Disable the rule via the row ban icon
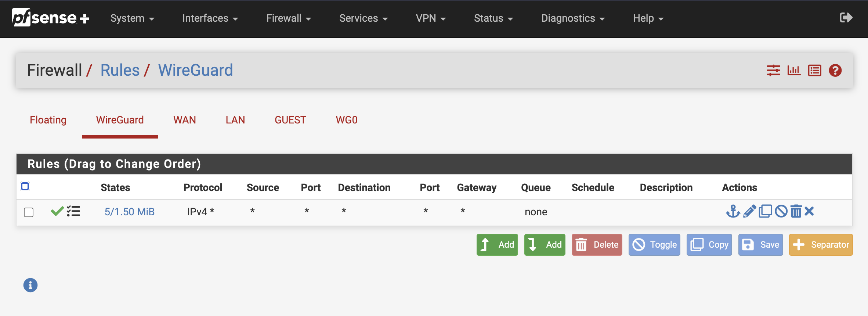The width and height of the screenshot is (868, 316). click(781, 211)
